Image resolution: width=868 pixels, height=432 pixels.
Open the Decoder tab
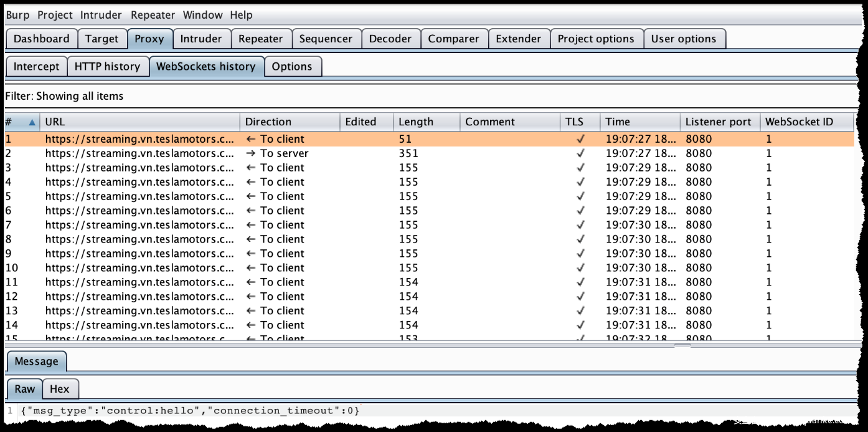point(390,39)
